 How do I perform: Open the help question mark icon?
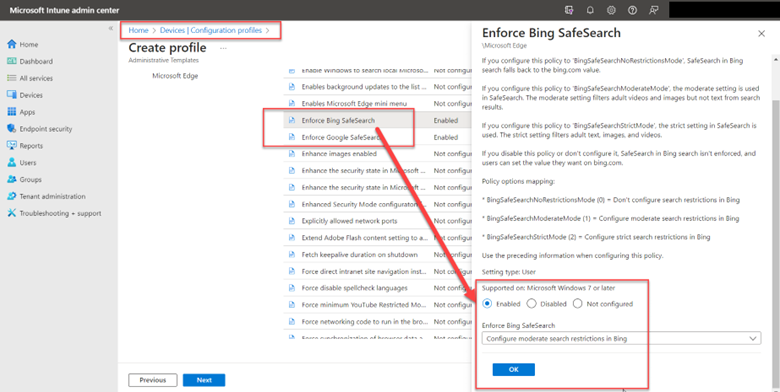tap(632, 10)
